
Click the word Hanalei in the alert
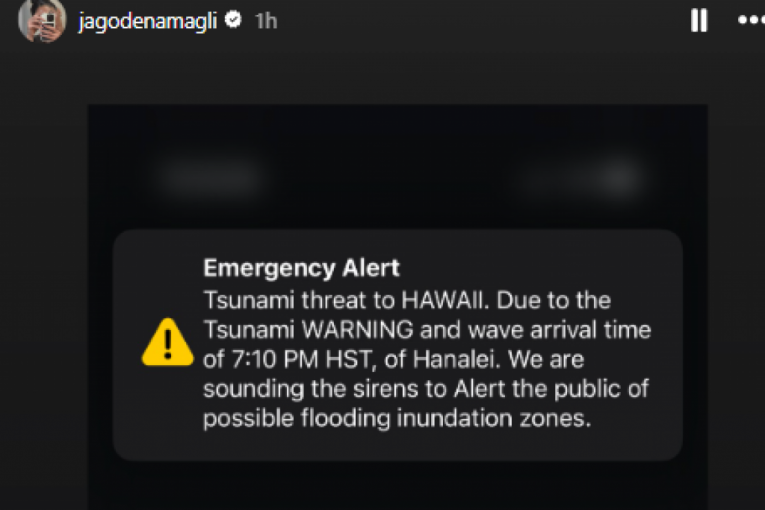tap(432, 359)
